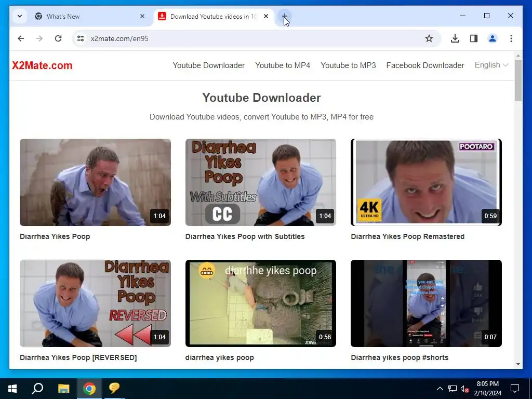Click the Chrome taskbar icon
Screen dimensions: 532x399
[89, 389]
